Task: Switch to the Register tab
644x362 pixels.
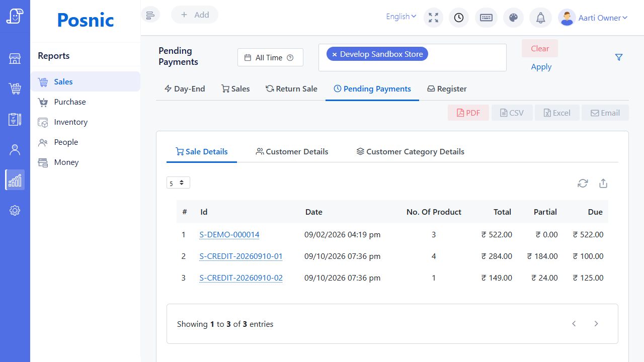Action: pos(447,89)
